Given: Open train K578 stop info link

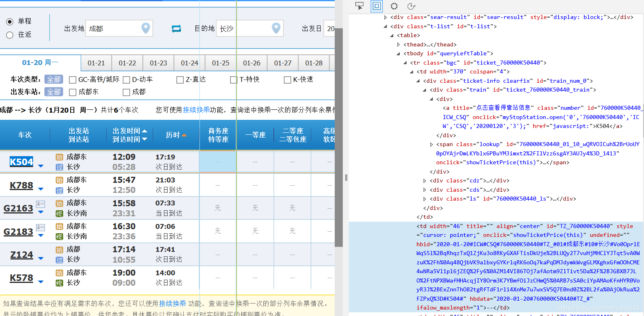Looking at the screenshot, I should 21,278.
